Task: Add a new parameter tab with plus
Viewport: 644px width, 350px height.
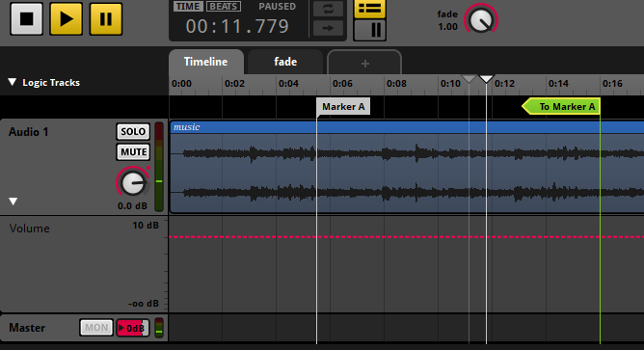Action: 364,64
